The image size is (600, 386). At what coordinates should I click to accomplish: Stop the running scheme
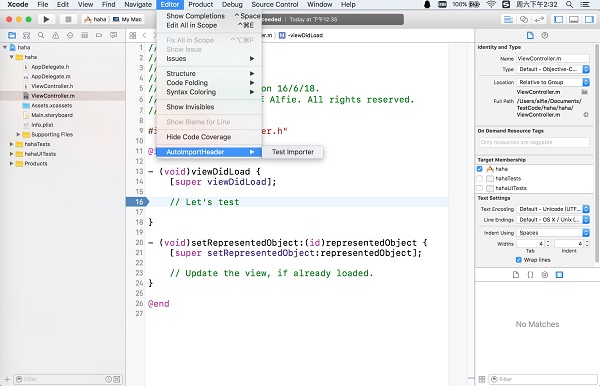tap(68, 19)
